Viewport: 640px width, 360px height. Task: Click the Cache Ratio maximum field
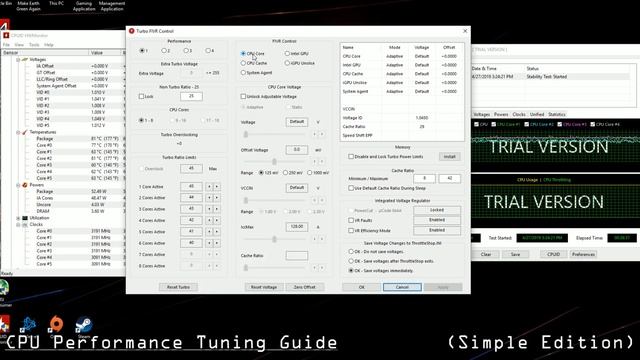pos(449,178)
